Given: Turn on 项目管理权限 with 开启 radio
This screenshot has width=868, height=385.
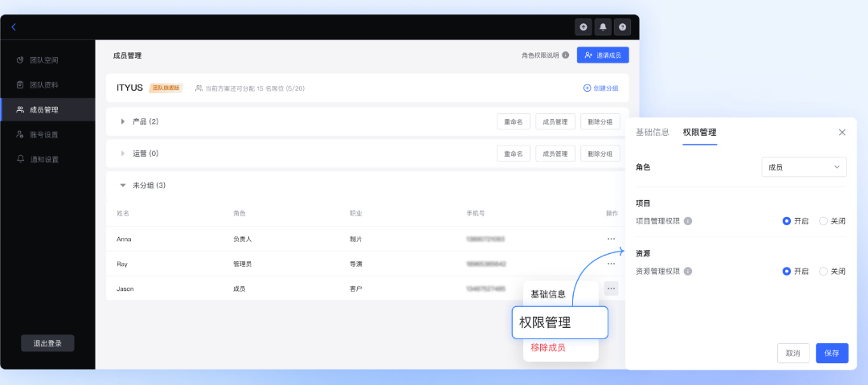Looking at the screenshot, I should point(786,221).
